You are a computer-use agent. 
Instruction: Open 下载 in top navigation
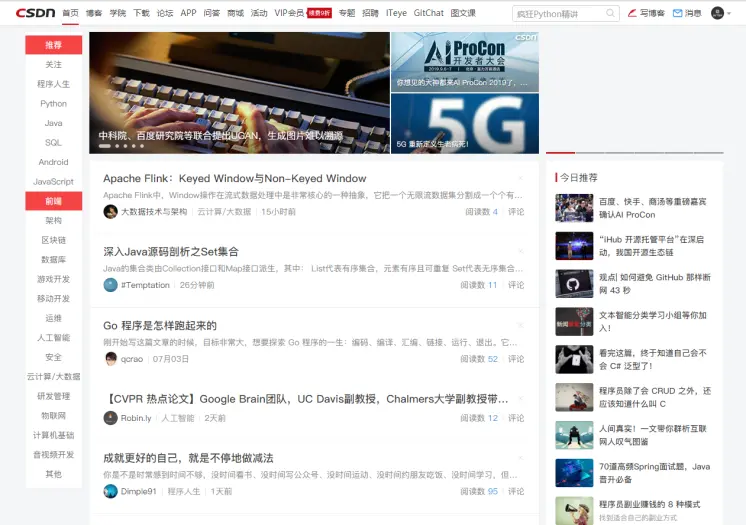pyautogui.click(x=141, y=13)
